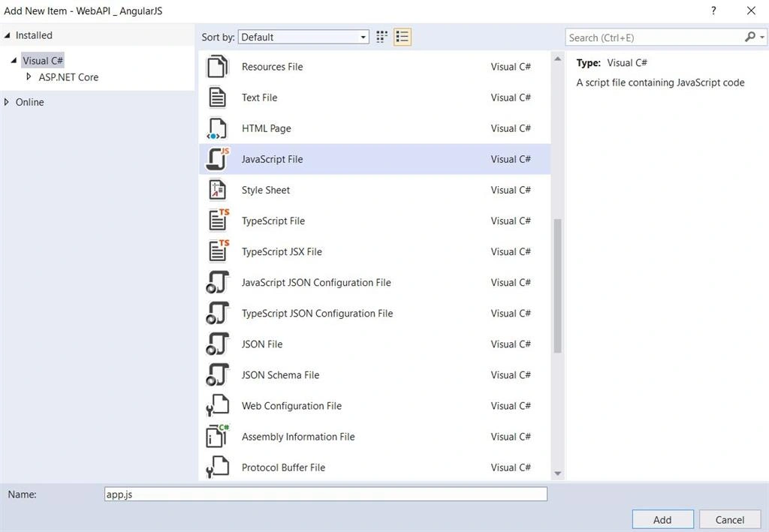Image resolution: width=769 pixels, height=532 pixels.
Task: Select ASP.NET Core category
Action: (68, 77)
